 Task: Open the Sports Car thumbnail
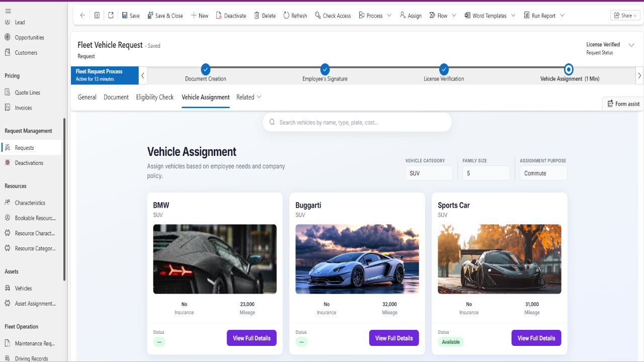500,259
